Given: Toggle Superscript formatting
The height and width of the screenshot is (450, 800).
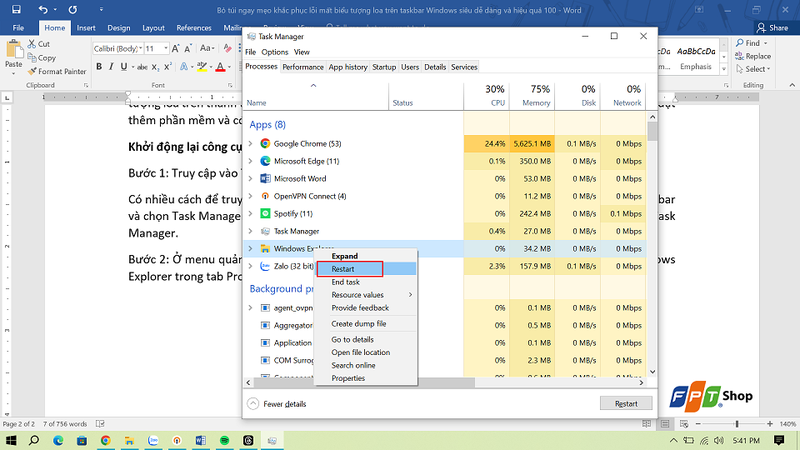Looking at the screenshot, I should [x=168, y=67].
